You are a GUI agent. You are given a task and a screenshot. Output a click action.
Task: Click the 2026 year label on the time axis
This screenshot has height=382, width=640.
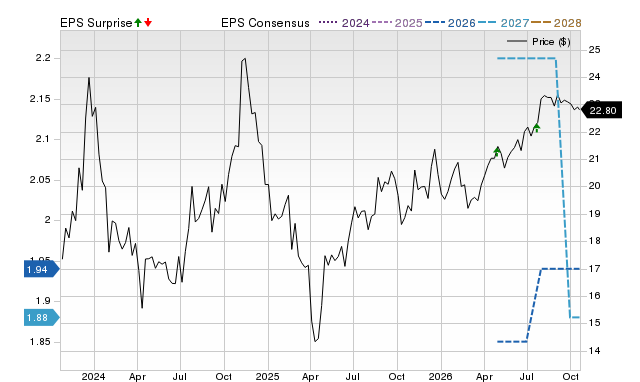[x=440, y=376]
